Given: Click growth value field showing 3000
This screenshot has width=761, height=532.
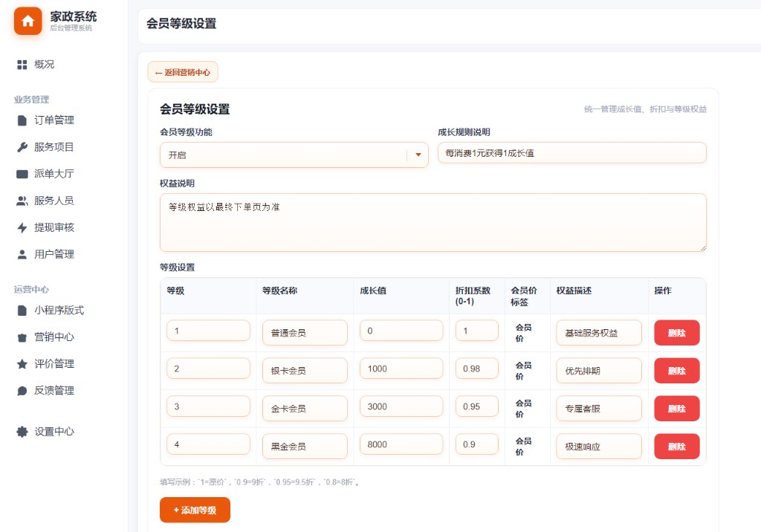Looking at the screenshot, I should pyautogui.click(x=401, y=406).
